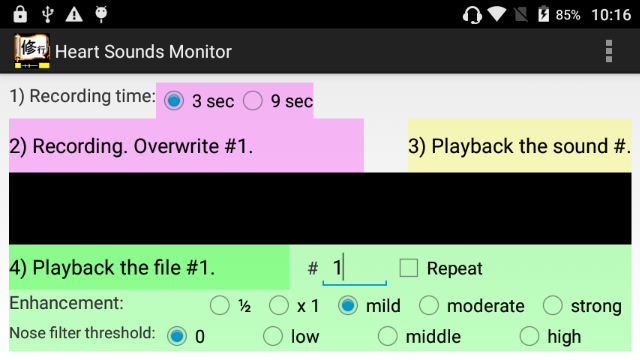Image resolution: width=640 pixels, height=360 pixels.
Task: Tap the warning triangle notification icon
Action: pyautogui.click(x=74, y=14)
